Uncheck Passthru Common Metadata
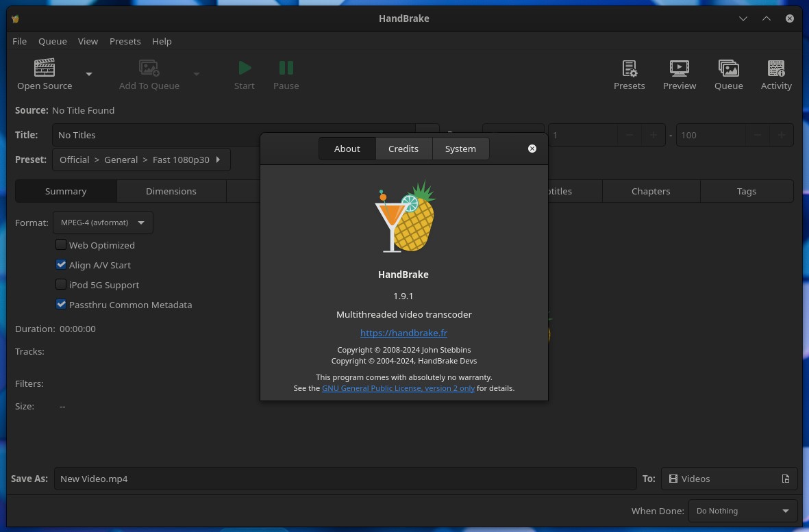 [x=61, y=304]
